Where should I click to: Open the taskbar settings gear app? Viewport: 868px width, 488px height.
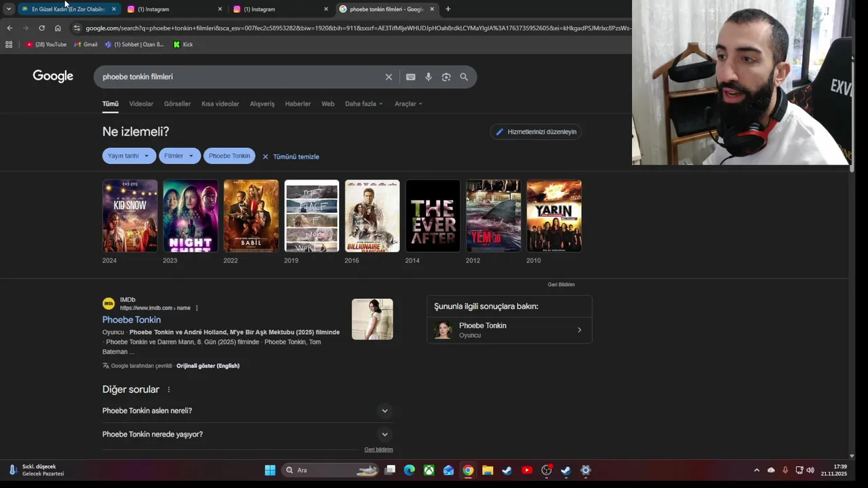coord(586,470)
